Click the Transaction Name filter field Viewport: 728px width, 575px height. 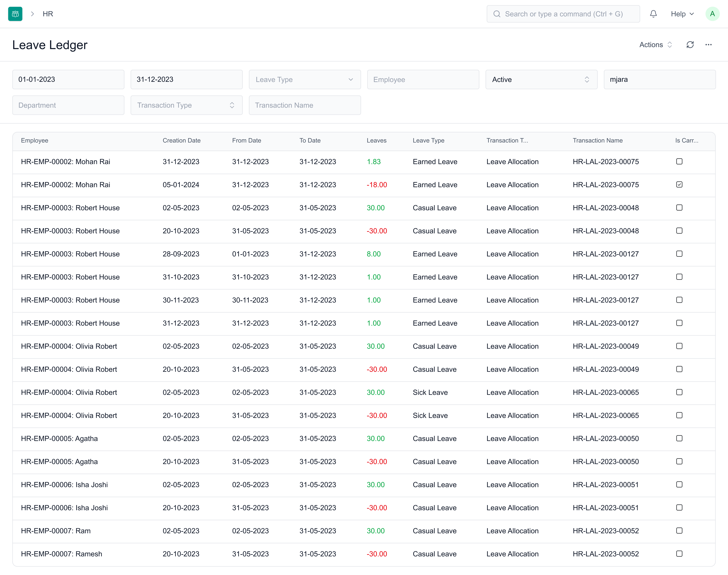pos(305,105)
